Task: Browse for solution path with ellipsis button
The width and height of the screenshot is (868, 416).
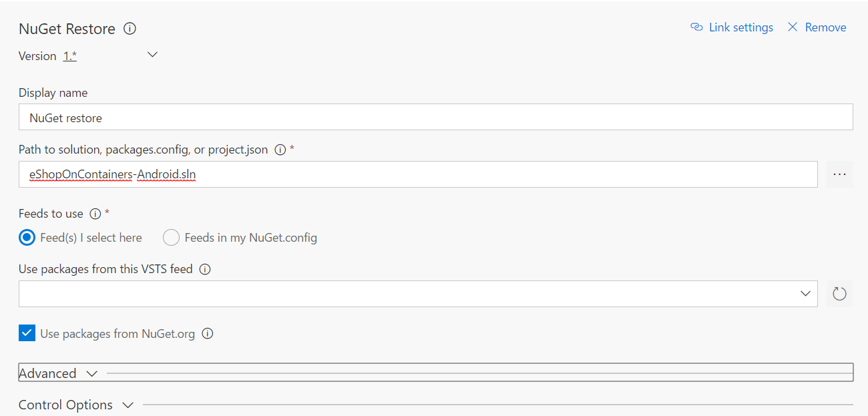Action: 839,174
